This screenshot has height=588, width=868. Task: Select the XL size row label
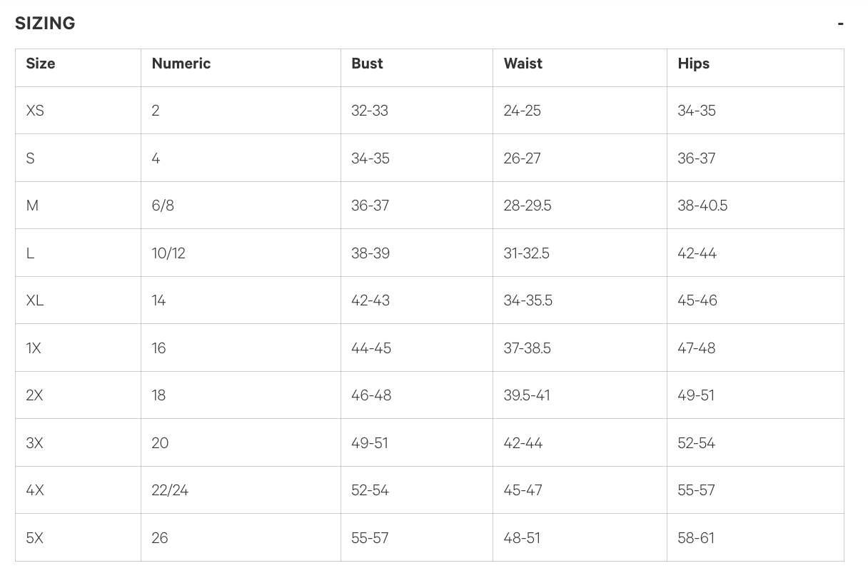point(35,300)
